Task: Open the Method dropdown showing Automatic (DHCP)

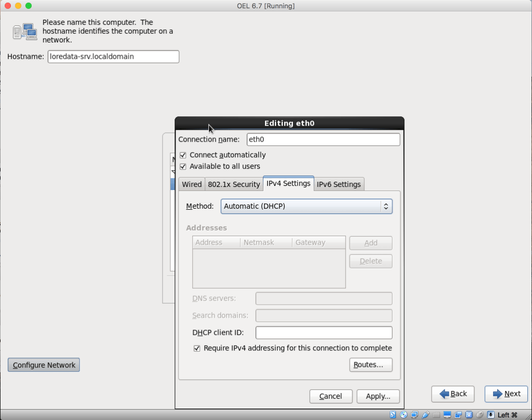Action: tap(307, 207)
